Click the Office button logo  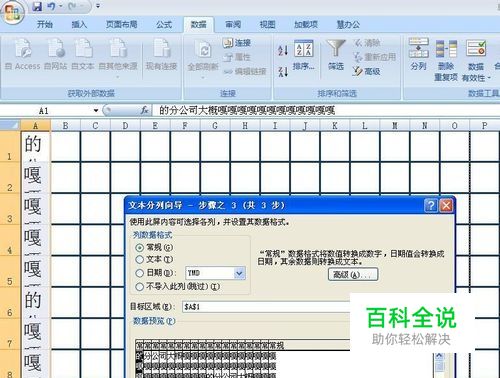pyautogui.click(x=12, y=13)
